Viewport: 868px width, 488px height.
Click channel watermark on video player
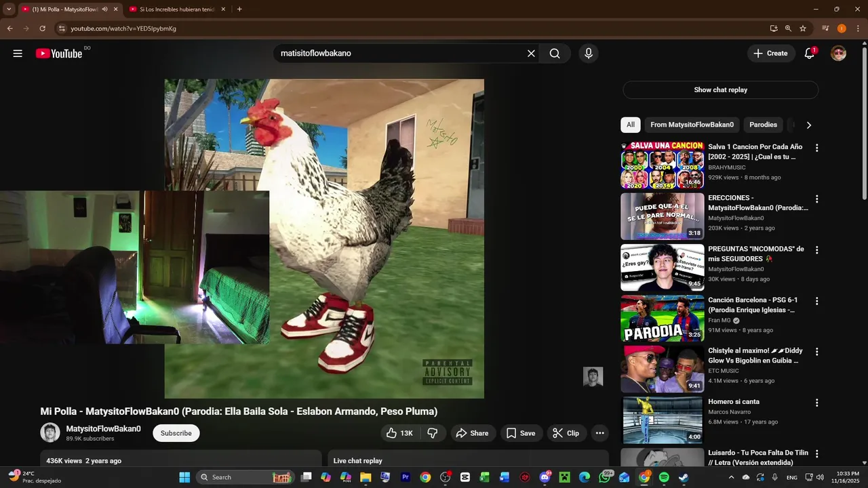click(x=593, y=377)
